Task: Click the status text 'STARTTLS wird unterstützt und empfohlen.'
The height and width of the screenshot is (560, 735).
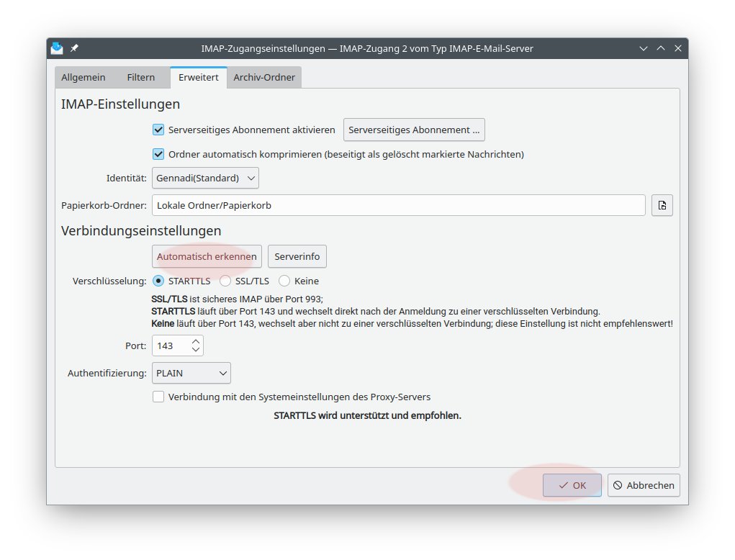Action: click(x=367, y=415)
